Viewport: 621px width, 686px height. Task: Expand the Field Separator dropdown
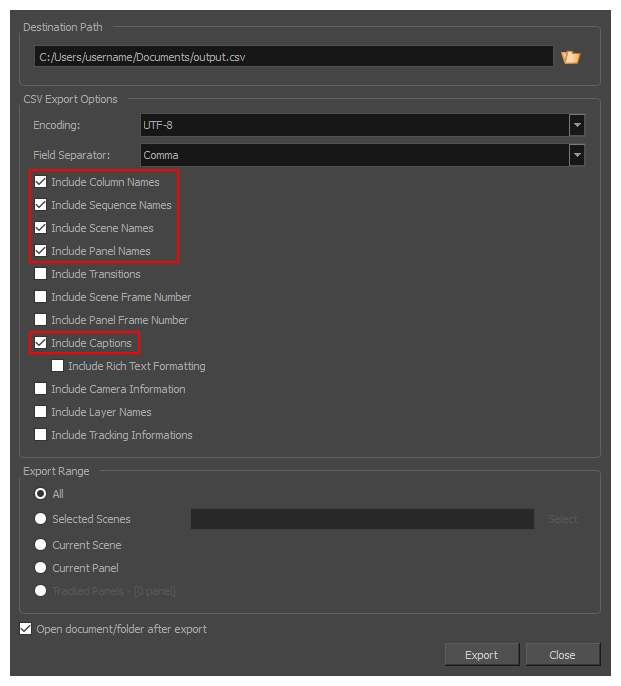tap(576, 155)
